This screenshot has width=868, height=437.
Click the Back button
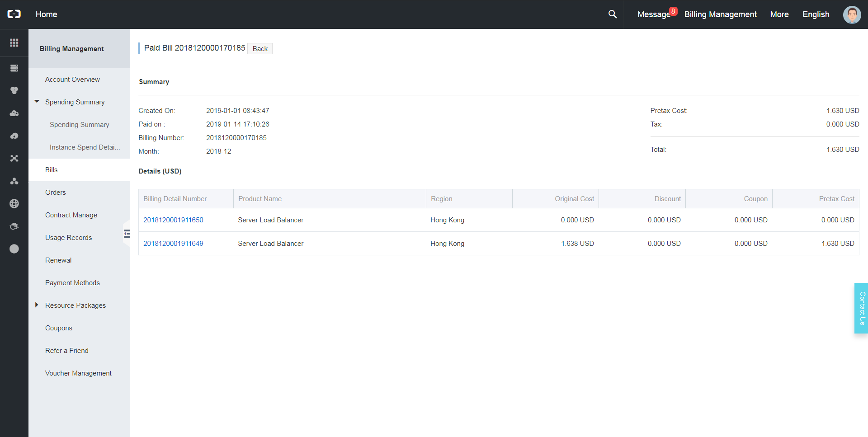[x=260, y=48]
